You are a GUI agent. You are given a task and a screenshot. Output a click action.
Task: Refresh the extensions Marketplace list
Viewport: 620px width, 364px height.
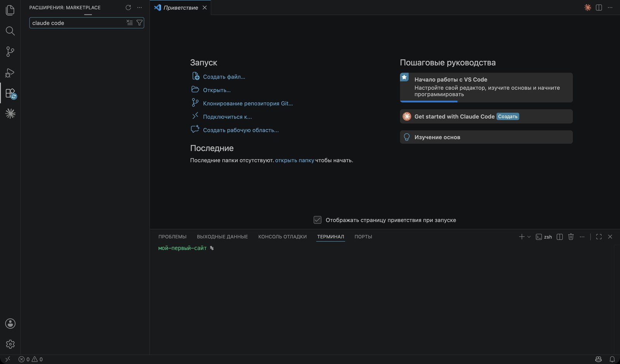(128, 7)
